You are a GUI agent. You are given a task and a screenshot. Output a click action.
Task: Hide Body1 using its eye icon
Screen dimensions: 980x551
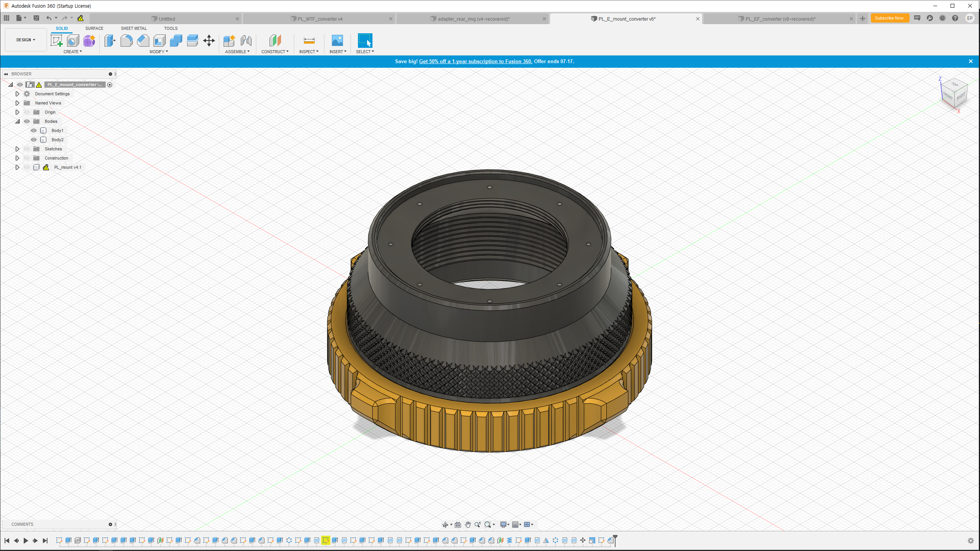click(34, 130)
